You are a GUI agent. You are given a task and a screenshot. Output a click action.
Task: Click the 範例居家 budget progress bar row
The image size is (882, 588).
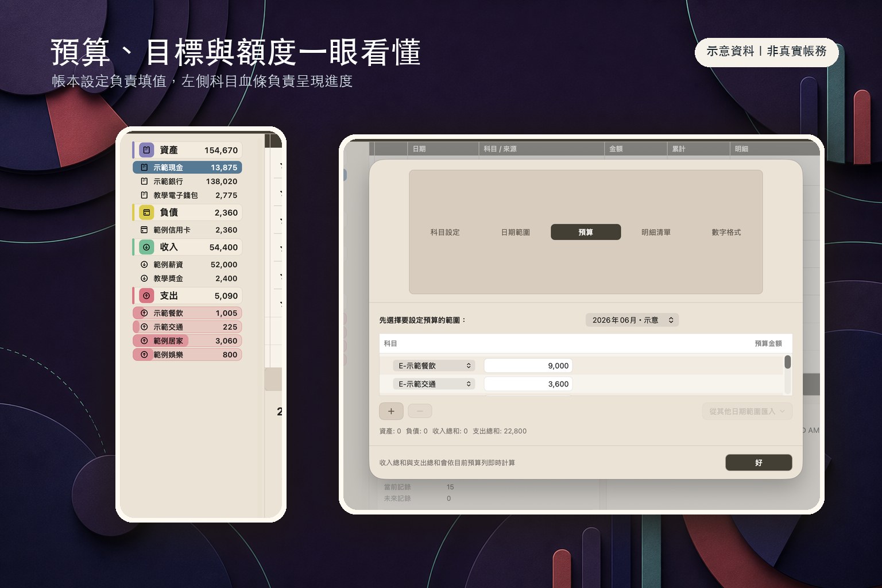point(187,341)
